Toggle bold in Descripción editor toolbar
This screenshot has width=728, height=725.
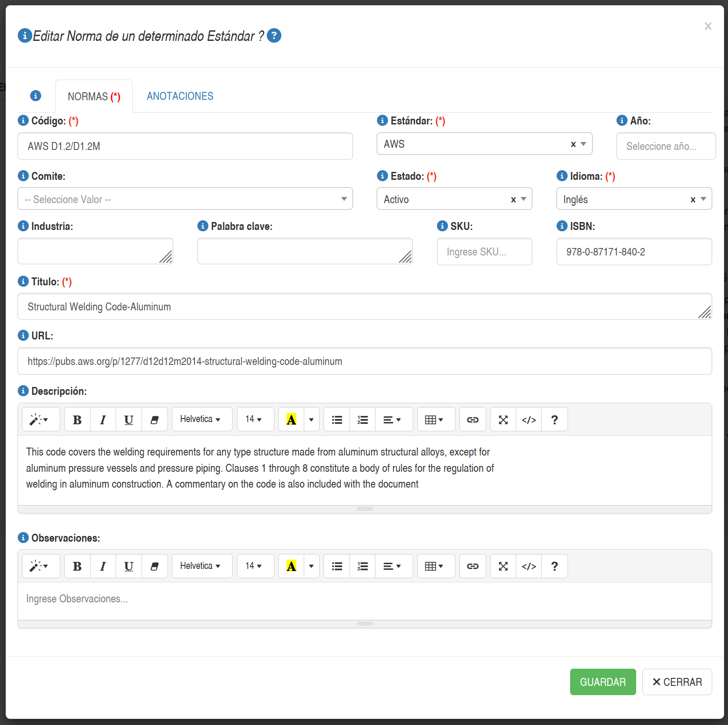[x=77, y=420]
